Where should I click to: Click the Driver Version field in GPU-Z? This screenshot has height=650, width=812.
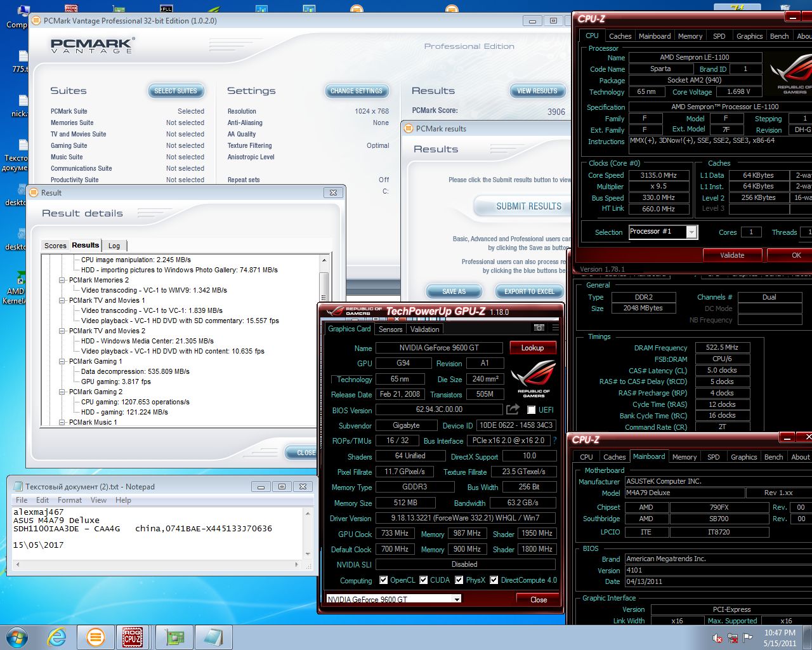(x=465, y=518)
